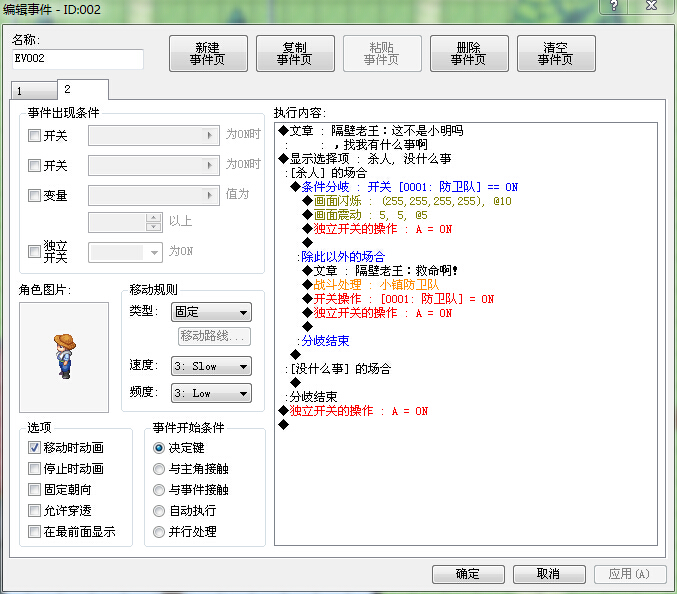Image resolution: width=677 pixels, height=594 pixels.
Task: Select the 决定键 trigger radio button
Action: click(x=159, y=448)
